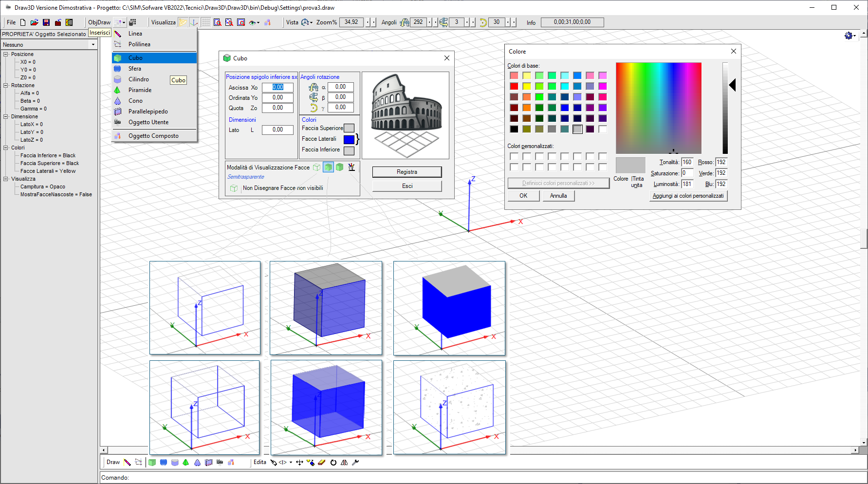Toggle the 'Non Disegnare Facce non visibili' option
Image resolution: width=868 pixels, height=484 pixels.
click(x=234, y=188)
